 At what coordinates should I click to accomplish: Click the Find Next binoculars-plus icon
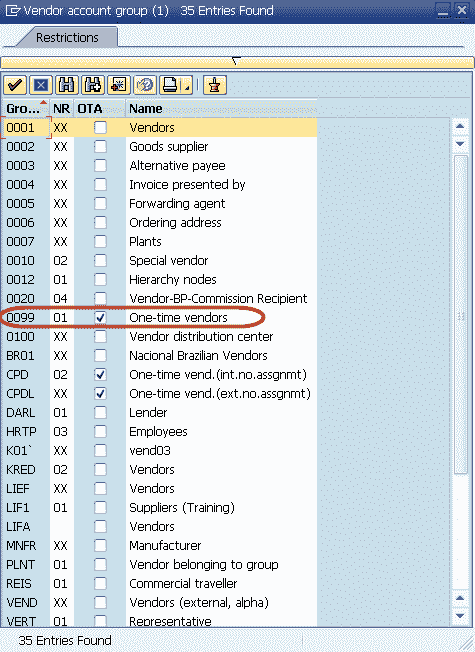[93, 85]
